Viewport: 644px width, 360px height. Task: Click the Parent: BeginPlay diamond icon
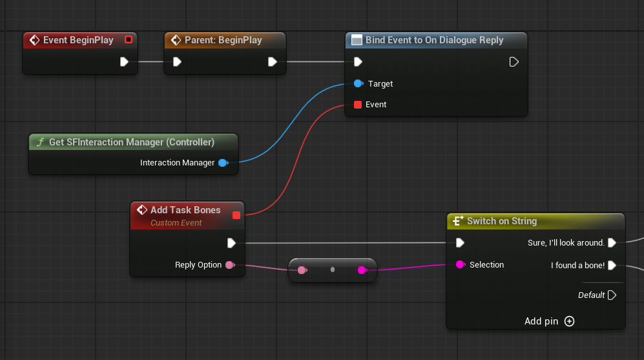[176, 40]
